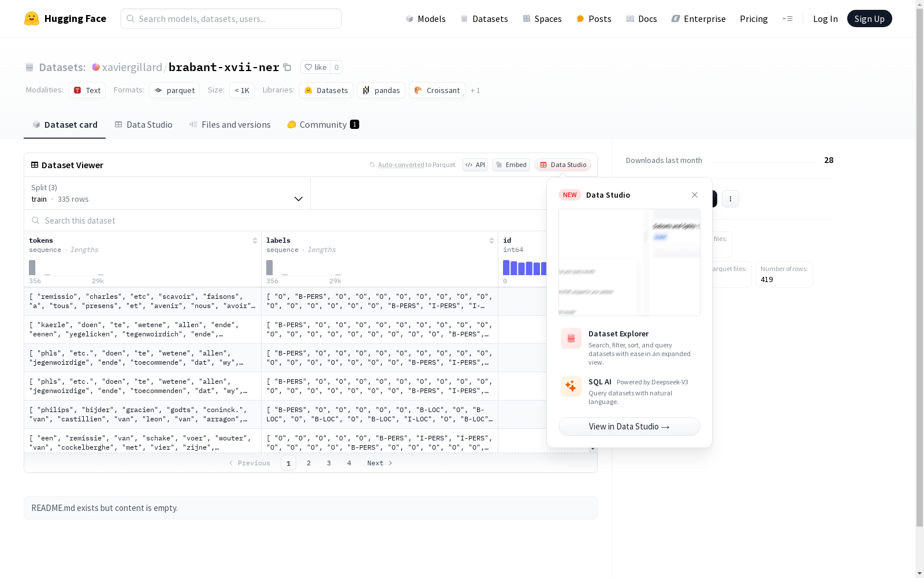Select page 1 in pagination

289,463
